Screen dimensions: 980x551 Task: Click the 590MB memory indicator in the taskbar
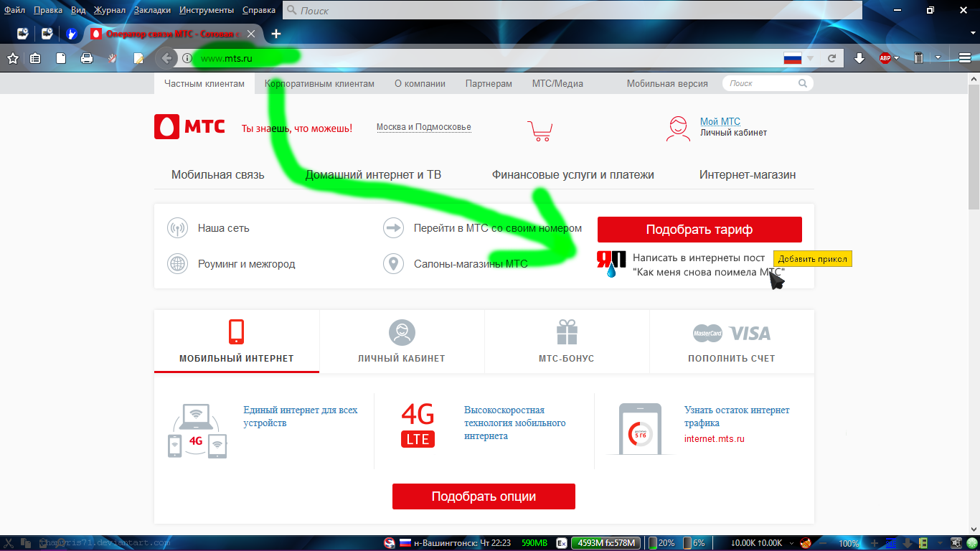[x=534, y=543]
